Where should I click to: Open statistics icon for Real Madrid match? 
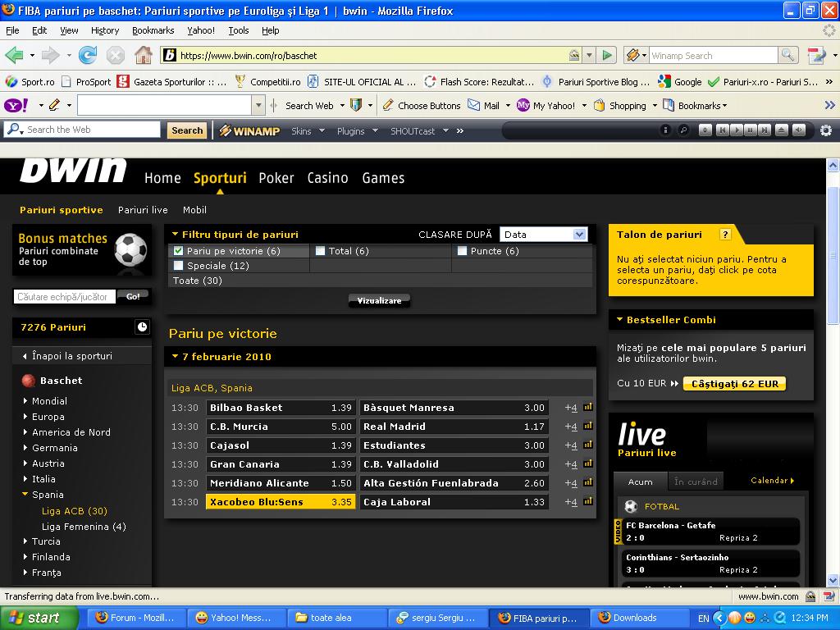tap(588, 426)
